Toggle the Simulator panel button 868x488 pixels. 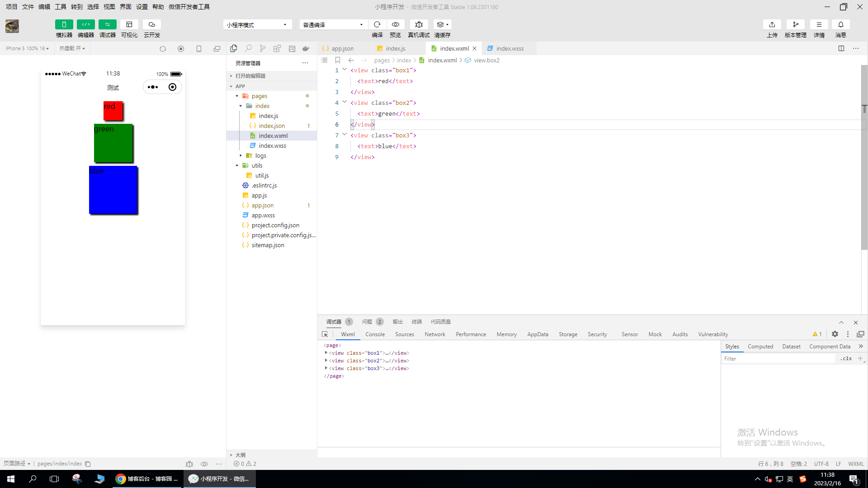tap(64, 24)
